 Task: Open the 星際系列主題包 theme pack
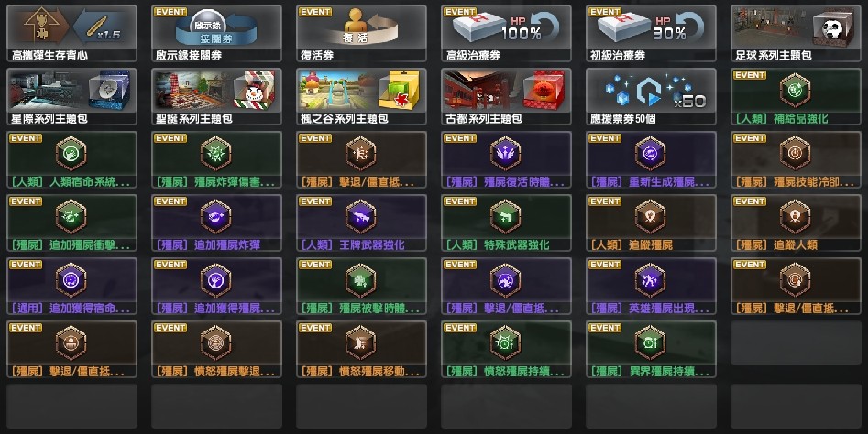72,96
